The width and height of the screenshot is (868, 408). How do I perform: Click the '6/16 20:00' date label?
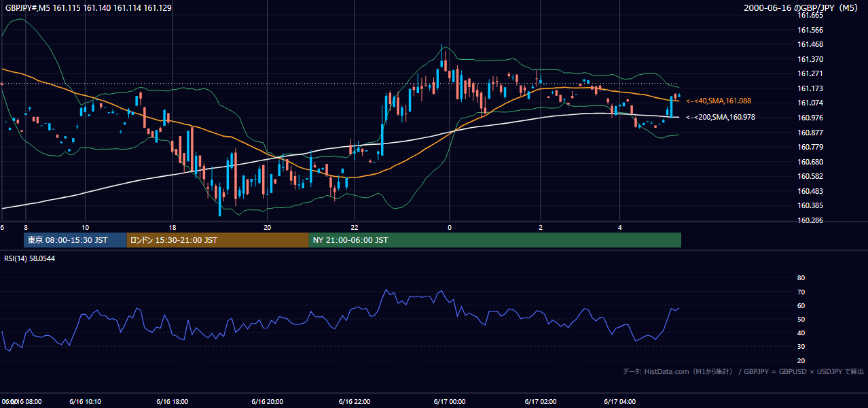pos(267,402)
